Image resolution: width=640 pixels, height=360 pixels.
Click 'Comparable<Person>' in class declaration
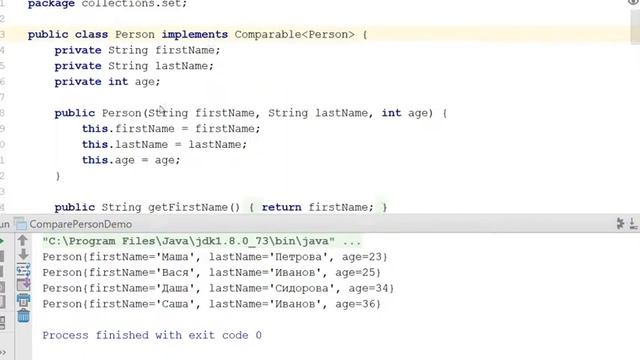[294, 35]
